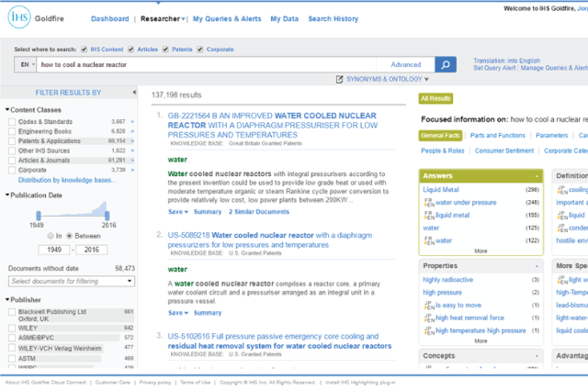This screenshot has width=588, height=391.
Task: Select People & Roles tab
Action: click(443, 151)
